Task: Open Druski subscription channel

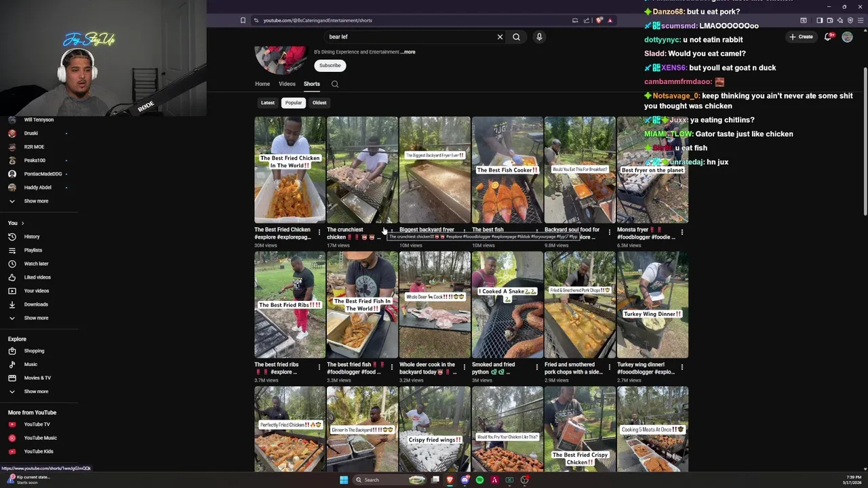Action: click(31, 134)
